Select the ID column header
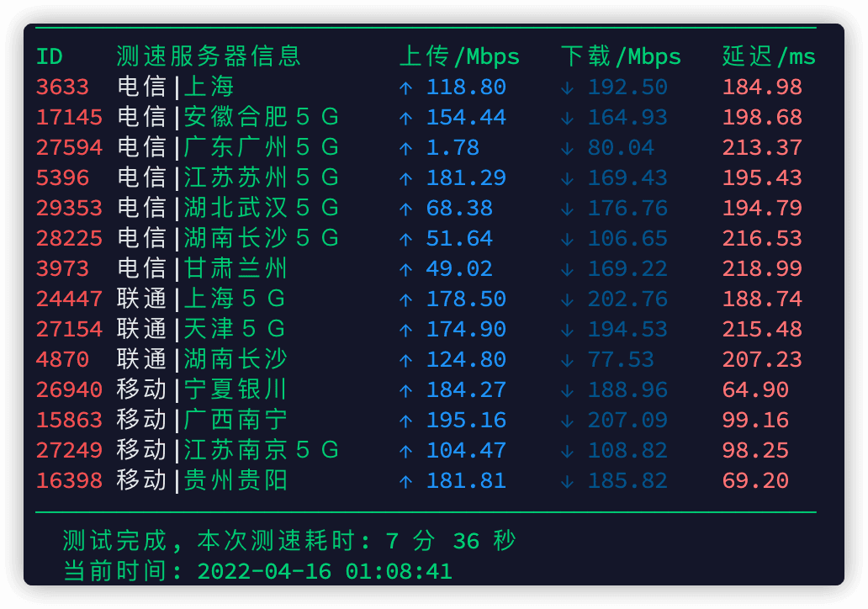Image resolution: width=868 pixels, height=609 pixels. [x=50, y=57]
